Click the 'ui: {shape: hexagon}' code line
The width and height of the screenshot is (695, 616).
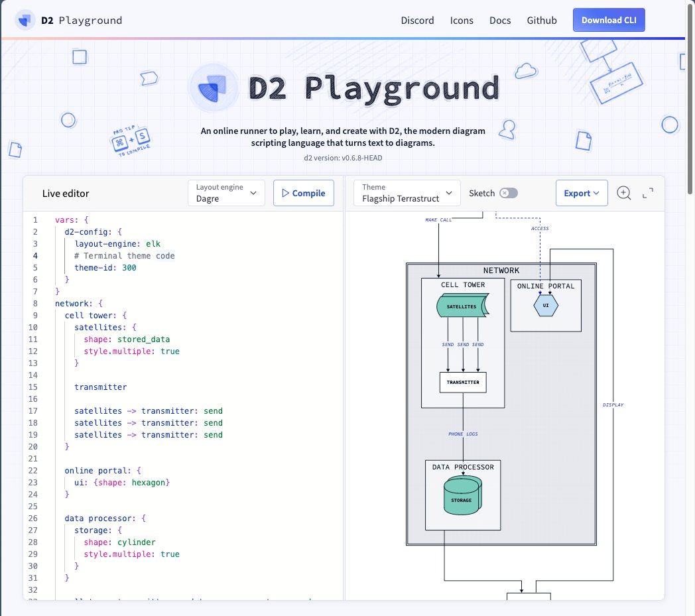pos(122,483)
